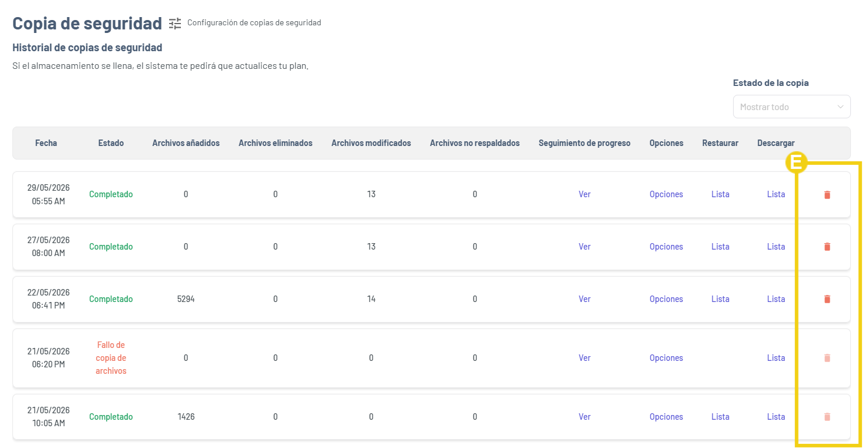View progress for failed 06:20 PM backup

[585, 358]
